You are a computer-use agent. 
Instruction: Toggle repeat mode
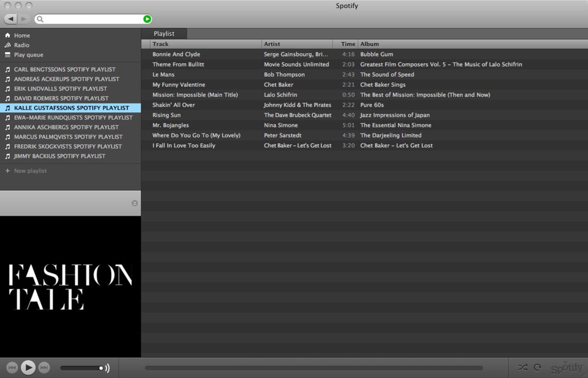pos(537,367)
